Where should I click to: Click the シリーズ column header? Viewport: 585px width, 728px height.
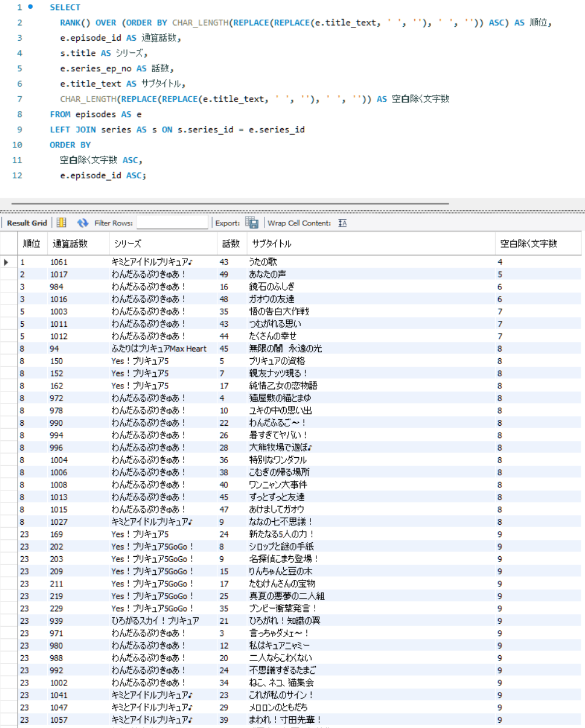[x=128, y=243]
